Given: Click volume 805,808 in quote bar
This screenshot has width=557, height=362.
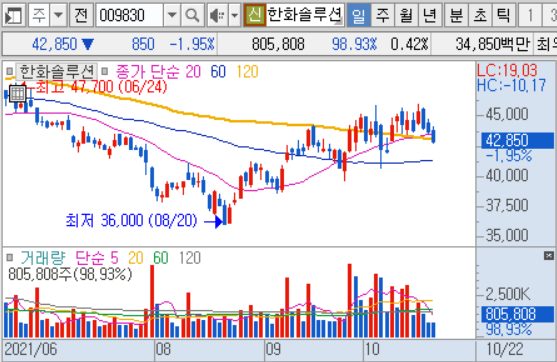Looking at the screenshot, I should 278,44.
